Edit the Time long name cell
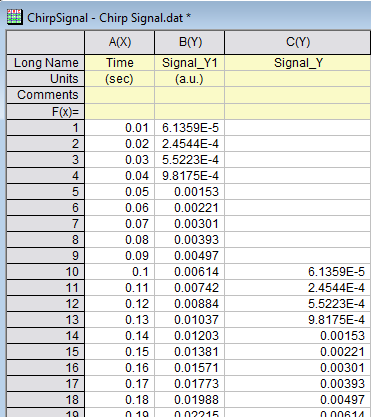 coord(120,63)
